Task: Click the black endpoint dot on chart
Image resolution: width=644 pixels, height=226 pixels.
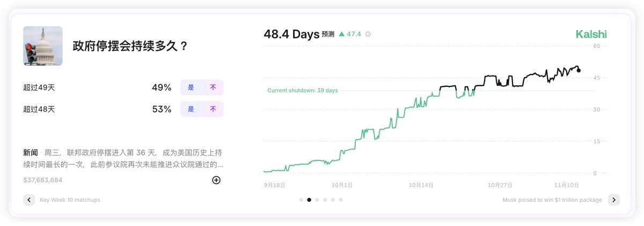Action: click(x=579, y=70)
